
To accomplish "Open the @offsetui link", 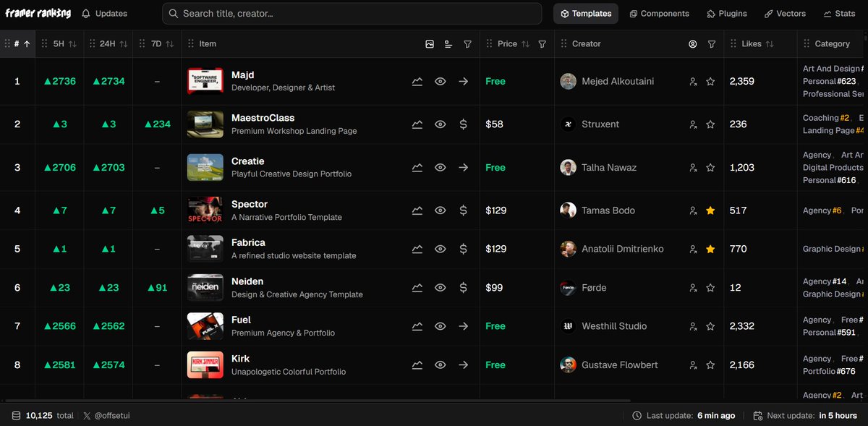I will point(111,416).
